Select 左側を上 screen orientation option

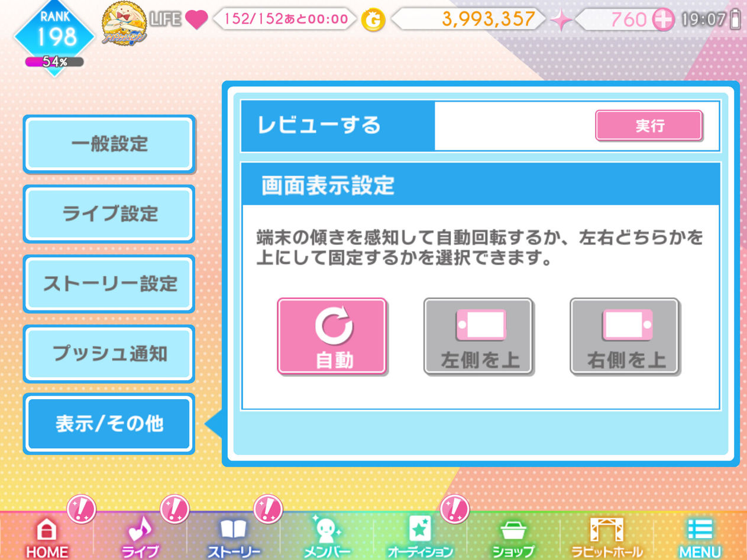point(478,336)
